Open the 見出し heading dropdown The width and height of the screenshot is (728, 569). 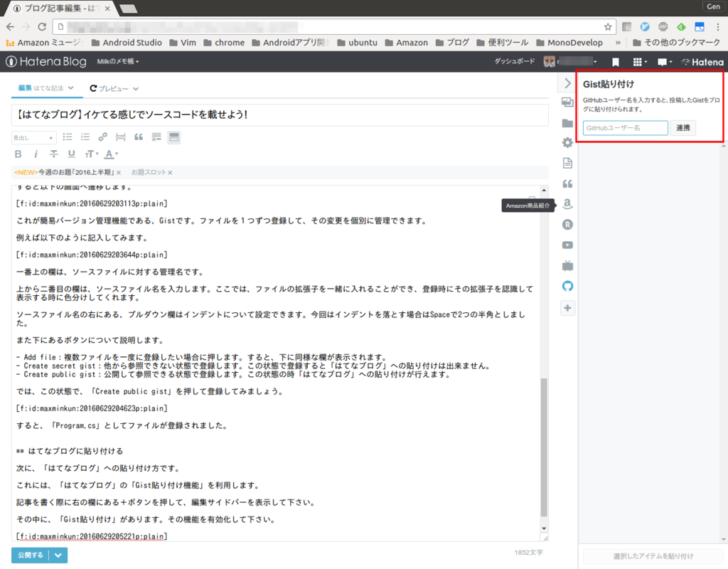33,137
